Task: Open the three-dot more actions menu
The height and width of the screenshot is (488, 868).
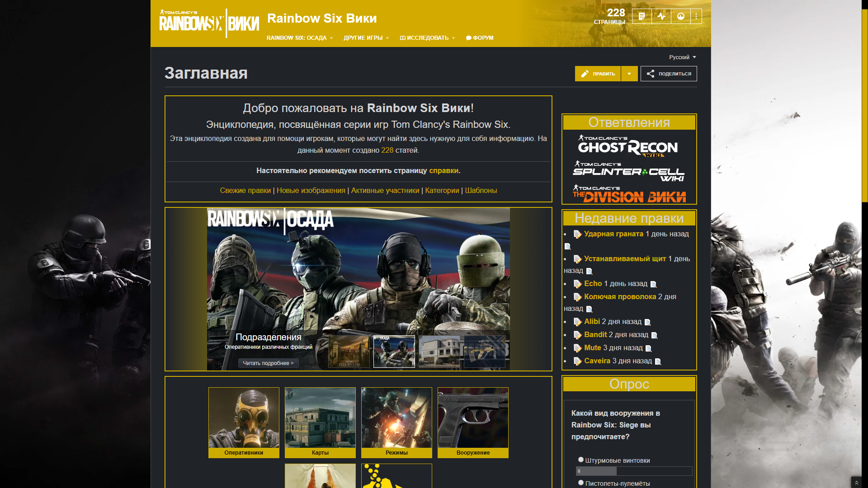Action: 696,16
